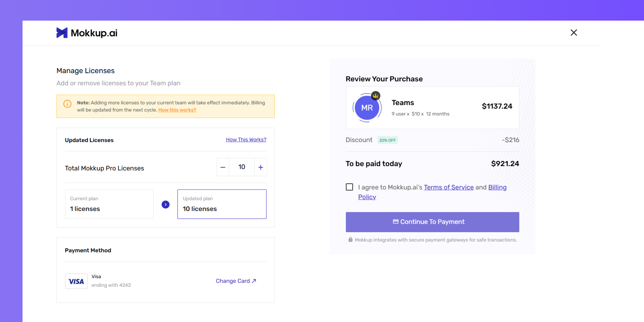644x322 pixels.
Task: Open orange How this works? link
Action: pyautogui.click(x=177, y=110)
